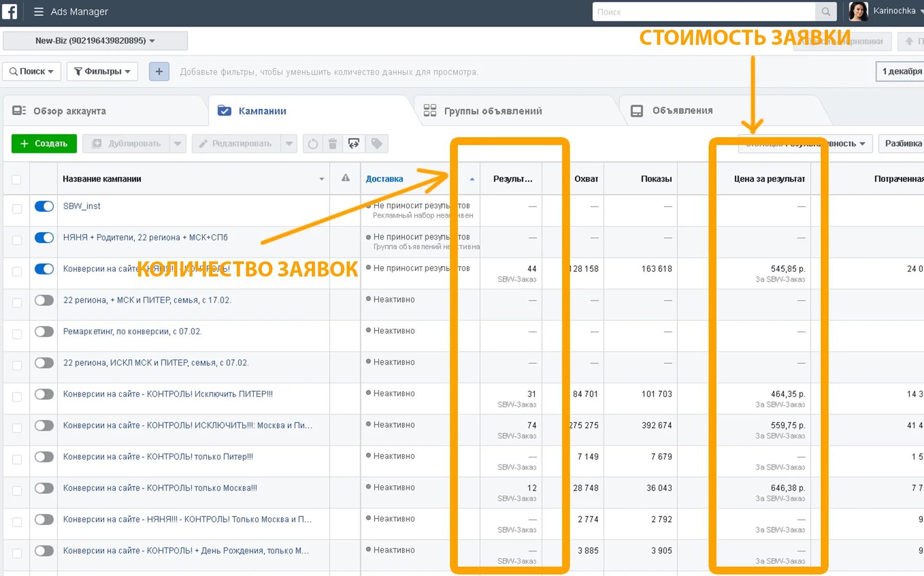Enable КОНТРОЛЬ! + День Рождения campaign toggle
The image size is (924, 576).
44,550
